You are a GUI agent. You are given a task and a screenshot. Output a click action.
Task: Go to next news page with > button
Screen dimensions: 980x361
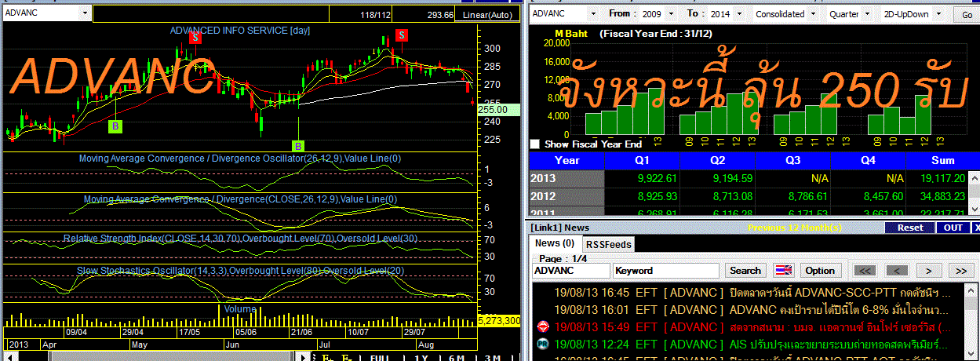(x=928, y=270)
